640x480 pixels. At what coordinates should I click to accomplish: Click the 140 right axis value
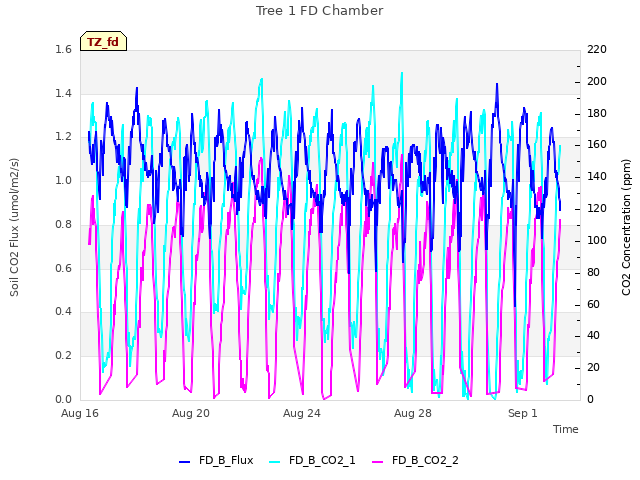point(597,176)
